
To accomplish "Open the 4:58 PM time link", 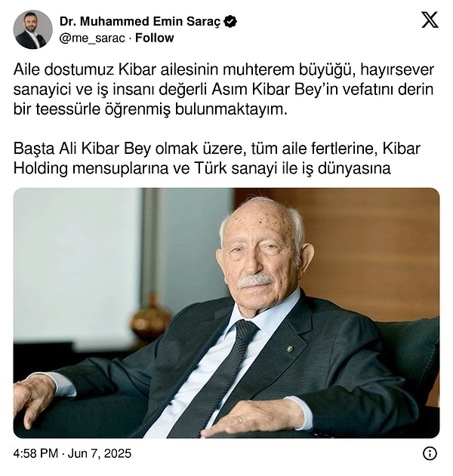I will tap(35, 453).
